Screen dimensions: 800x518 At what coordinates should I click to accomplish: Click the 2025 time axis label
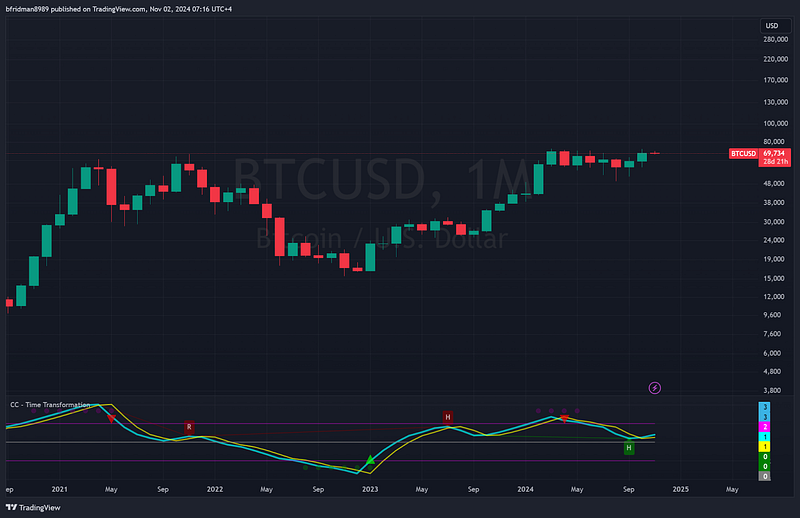coord(681,489)
